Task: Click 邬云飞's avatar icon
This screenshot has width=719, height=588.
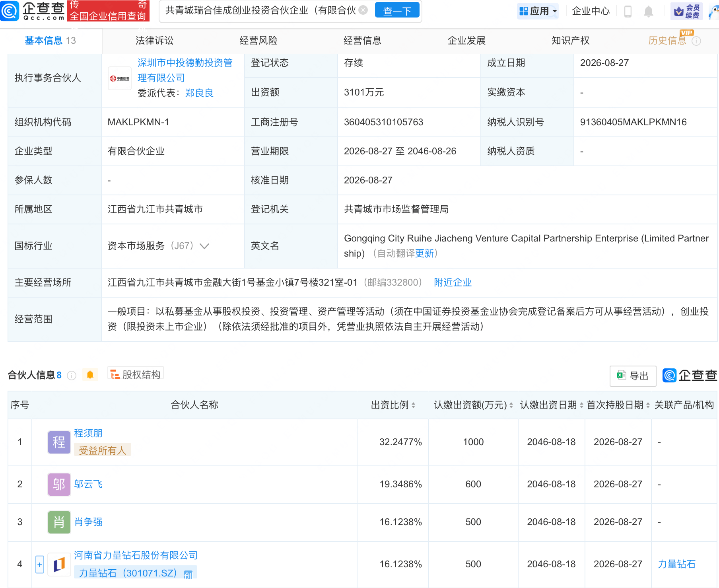Action: [x=59, y=485]
